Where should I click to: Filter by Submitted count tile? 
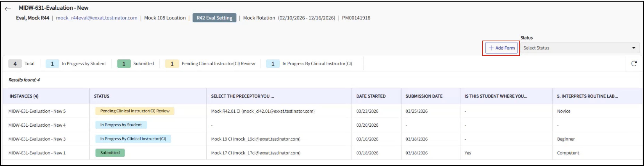[x=136, y=64]
